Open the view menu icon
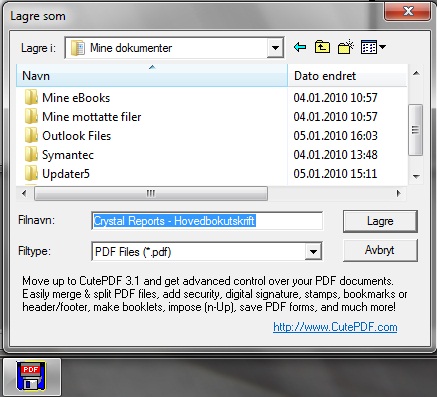 tap(373, 47)
